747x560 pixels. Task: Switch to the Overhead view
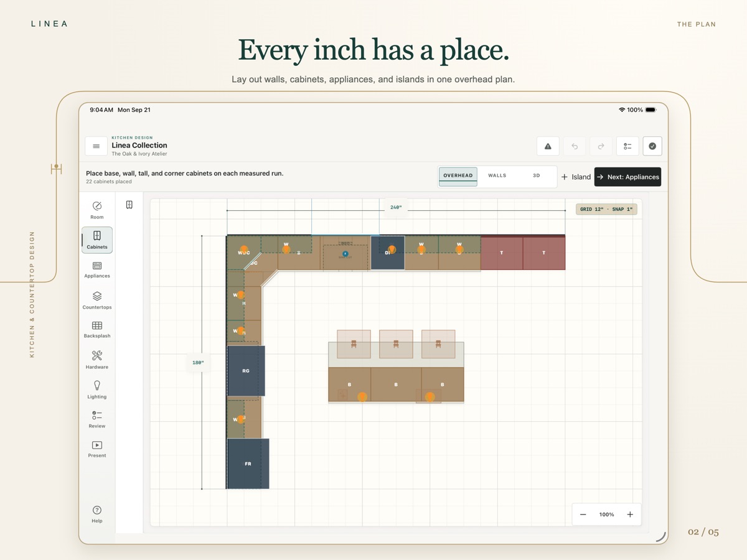click(458, 176)
